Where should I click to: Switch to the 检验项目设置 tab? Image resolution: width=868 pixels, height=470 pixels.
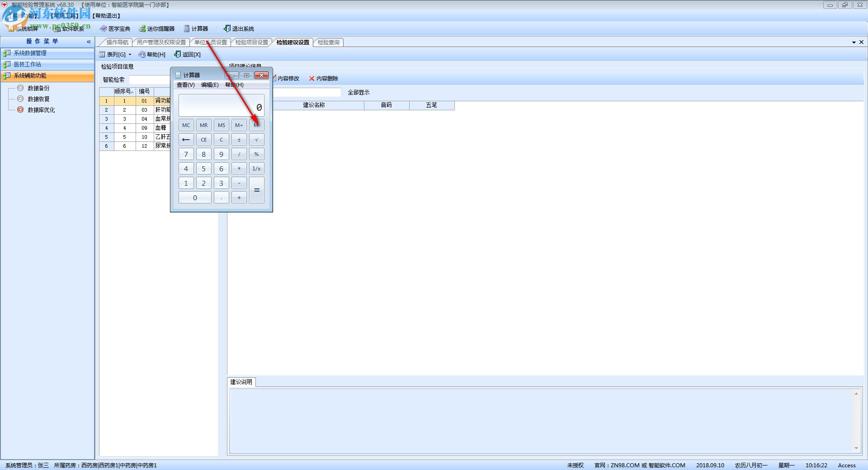pyautogui.click(x=251, y=42)
